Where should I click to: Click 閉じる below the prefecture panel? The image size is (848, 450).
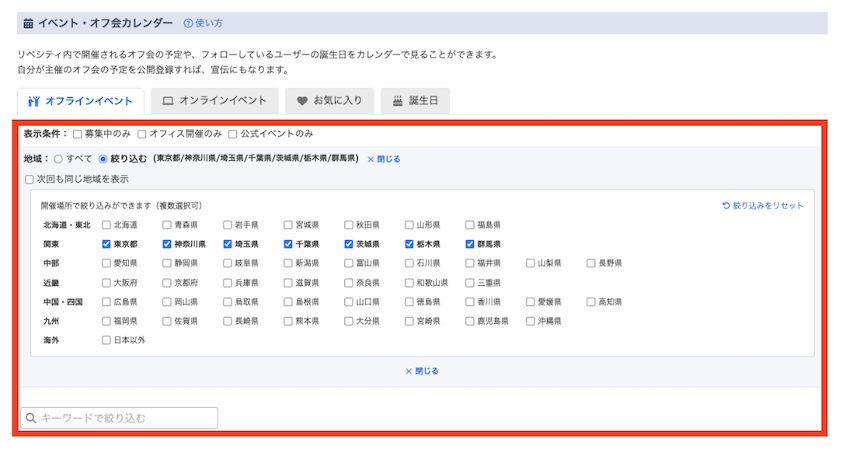[422, 372]
